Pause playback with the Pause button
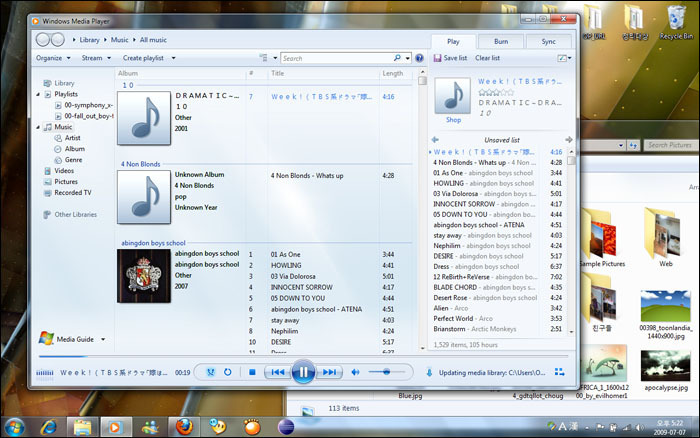 tap(303, 372)
